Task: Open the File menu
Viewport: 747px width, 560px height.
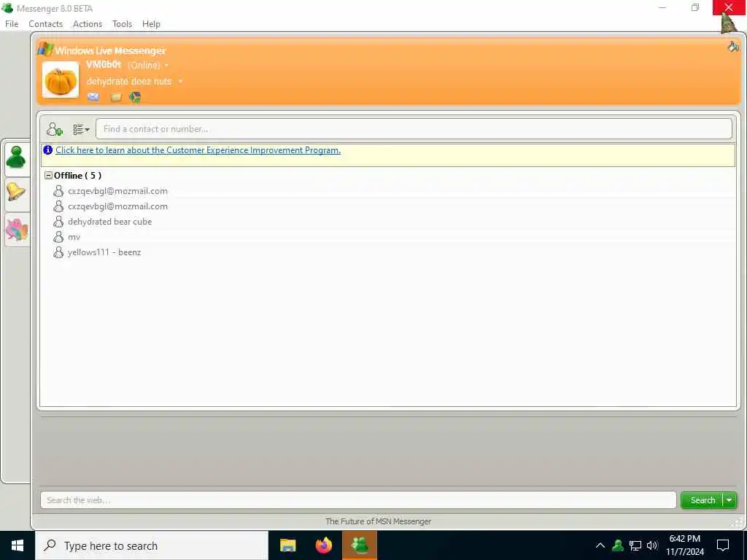Action: tap(12, 24)
